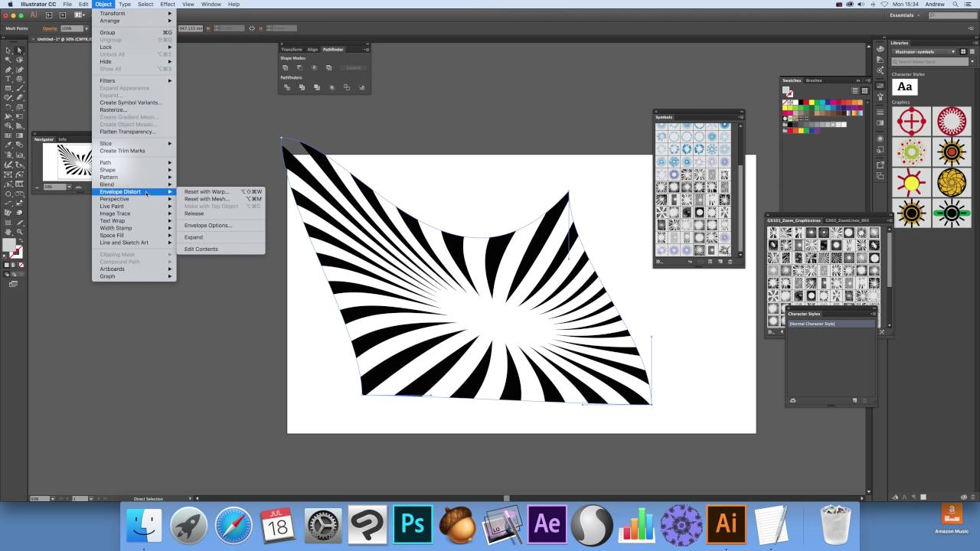
Task: Switch to the GX05_ZoomLines_BBS tab
Action: coord(847,220)
